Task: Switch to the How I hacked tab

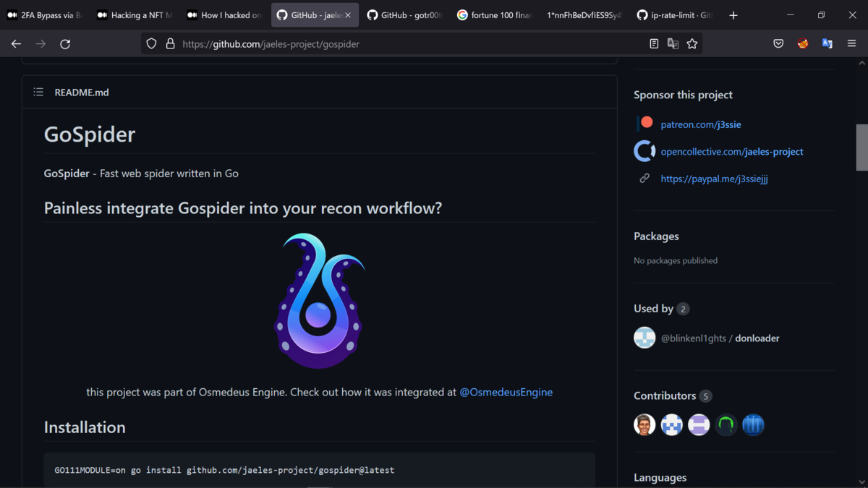Action: [225, 15]
